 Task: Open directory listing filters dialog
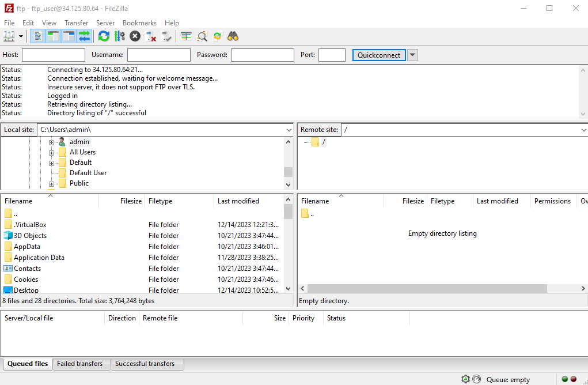tap(187, 36)
